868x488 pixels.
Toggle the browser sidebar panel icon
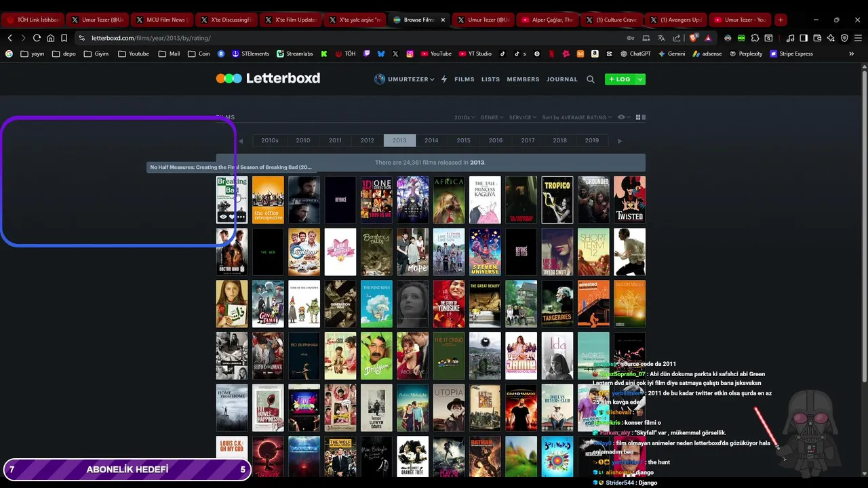pyautogui.click(x=804, y=38)
